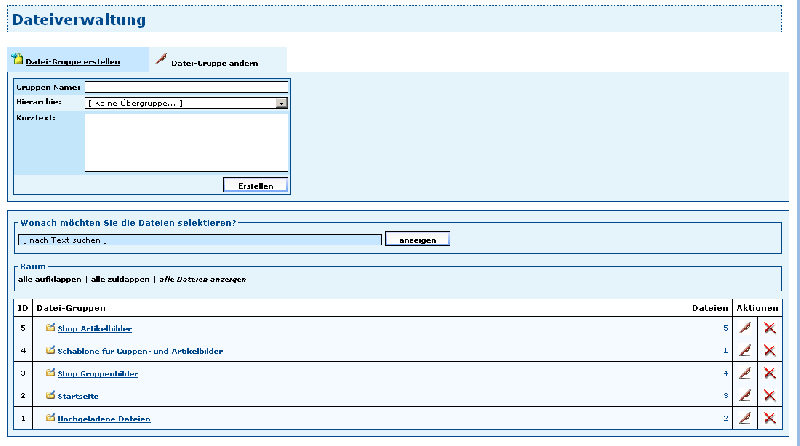800x446 pixels.
Task: Click the 'anzeigen' search button
Action: coord(417,240)
